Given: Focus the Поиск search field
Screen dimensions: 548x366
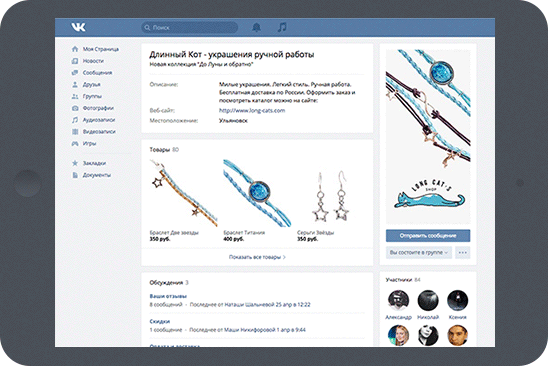Looking at the screenshot, I should tap(189, 27).
